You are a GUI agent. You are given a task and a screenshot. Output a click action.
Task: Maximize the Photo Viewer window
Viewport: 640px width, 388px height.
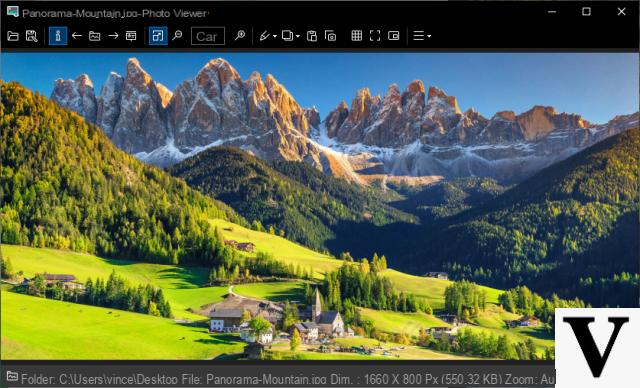[587, 11]
